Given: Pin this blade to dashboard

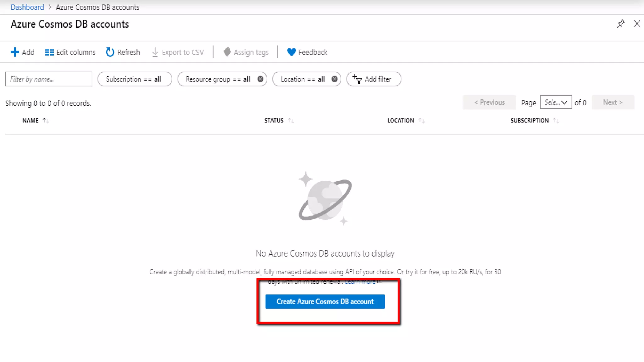Looking at the screenshot, I should click(x=621, y=24).
